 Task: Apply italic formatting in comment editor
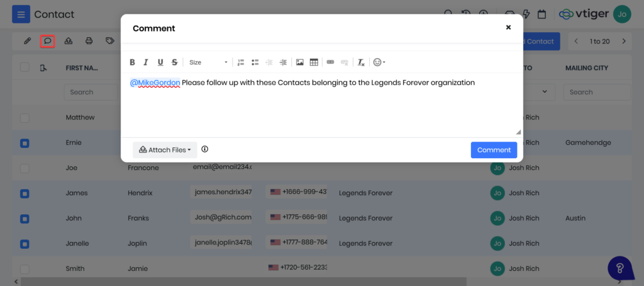pyautogui.click(x=146, y=62)
